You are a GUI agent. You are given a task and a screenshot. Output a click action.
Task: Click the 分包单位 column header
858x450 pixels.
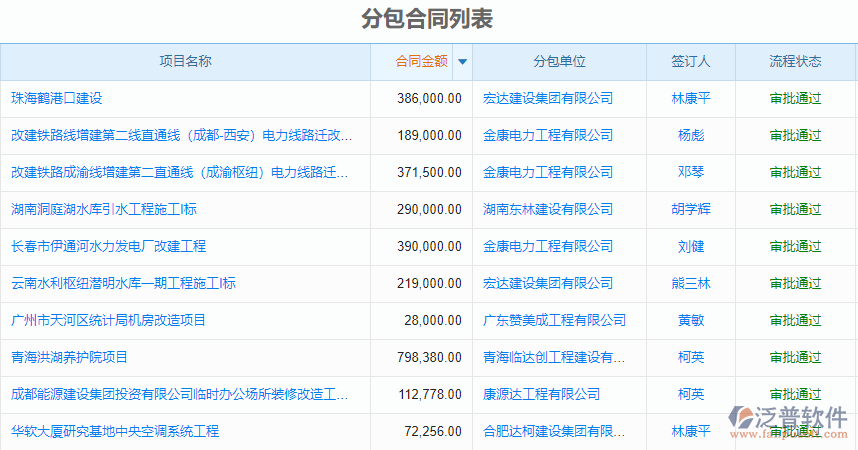(559, 61)
